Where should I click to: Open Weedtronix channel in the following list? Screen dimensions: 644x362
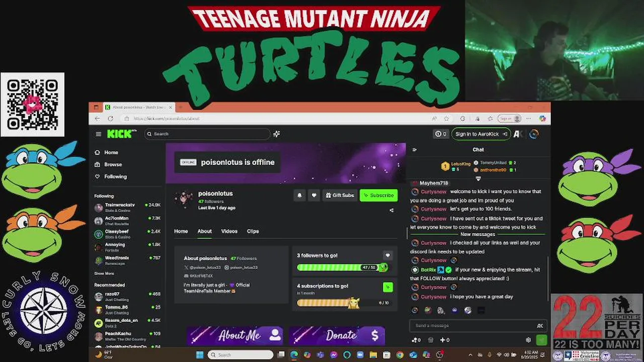(128, 260)
